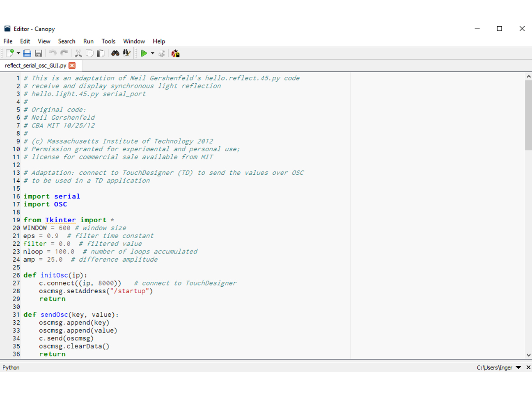
Task: Click the C:\Users\Inger path text
Action: click(x=494, y=368)
